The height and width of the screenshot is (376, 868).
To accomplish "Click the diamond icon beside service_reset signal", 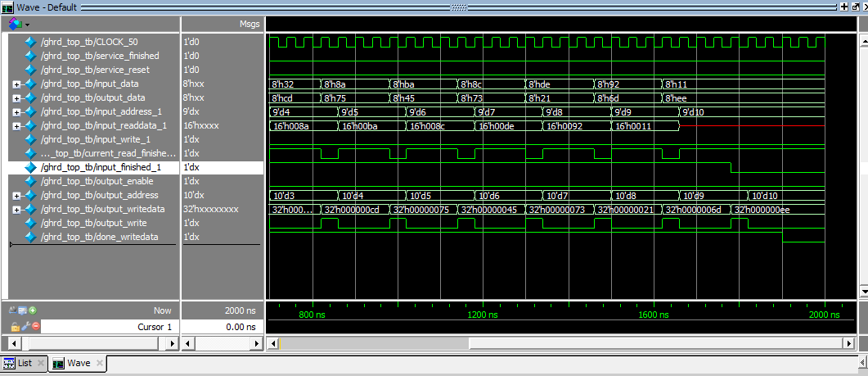I will coord(30,70).
